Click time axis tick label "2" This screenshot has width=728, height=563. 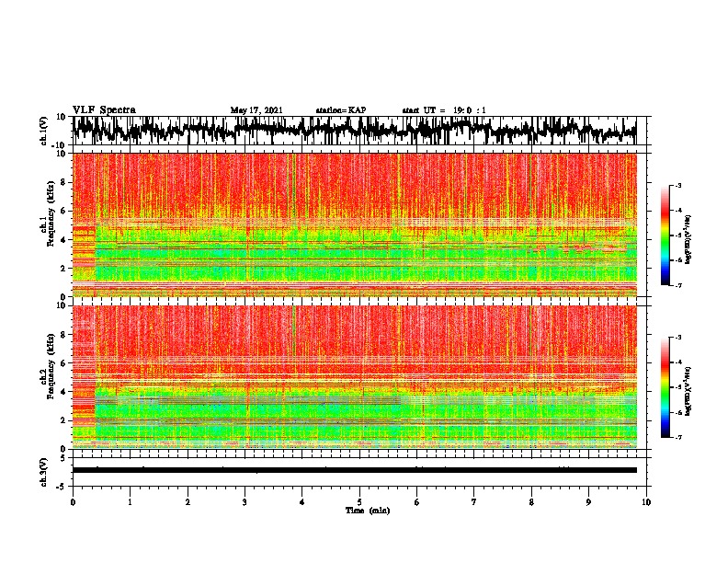[188, 502]
